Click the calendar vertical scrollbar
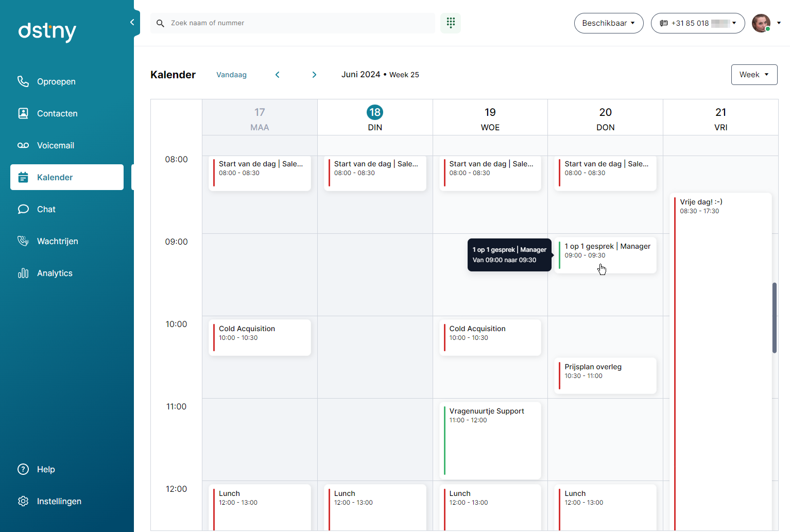This screenshot has height=532, width=790. pyautogui.click(x=774, y=318)
